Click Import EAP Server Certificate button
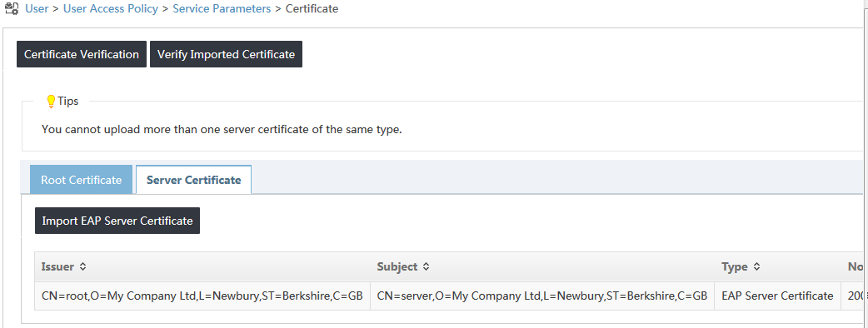This screenshot has width=868, height=328. click(x=117, y=221)
